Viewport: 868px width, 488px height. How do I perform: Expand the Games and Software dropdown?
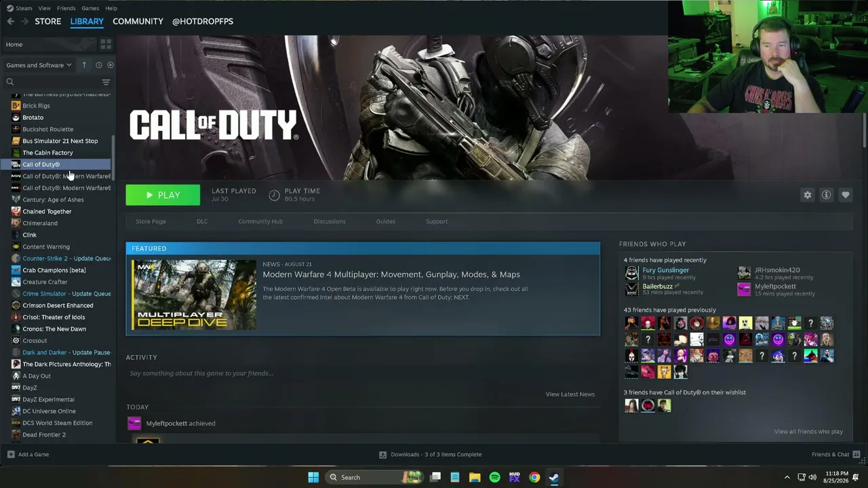click(x=39, y=65)
